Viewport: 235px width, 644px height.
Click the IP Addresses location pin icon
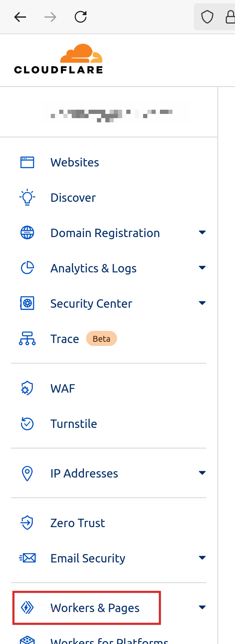pos(27,473)
